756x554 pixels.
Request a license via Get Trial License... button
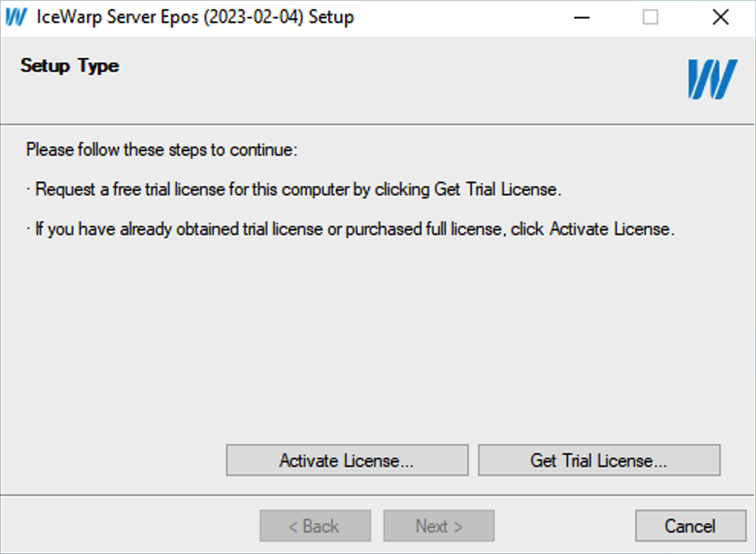599,461
